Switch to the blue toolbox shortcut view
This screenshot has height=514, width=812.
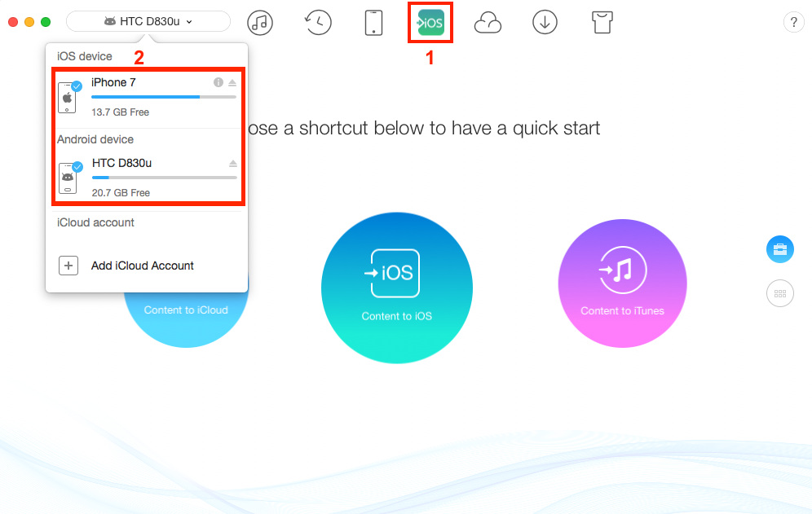tap(780, 249)
